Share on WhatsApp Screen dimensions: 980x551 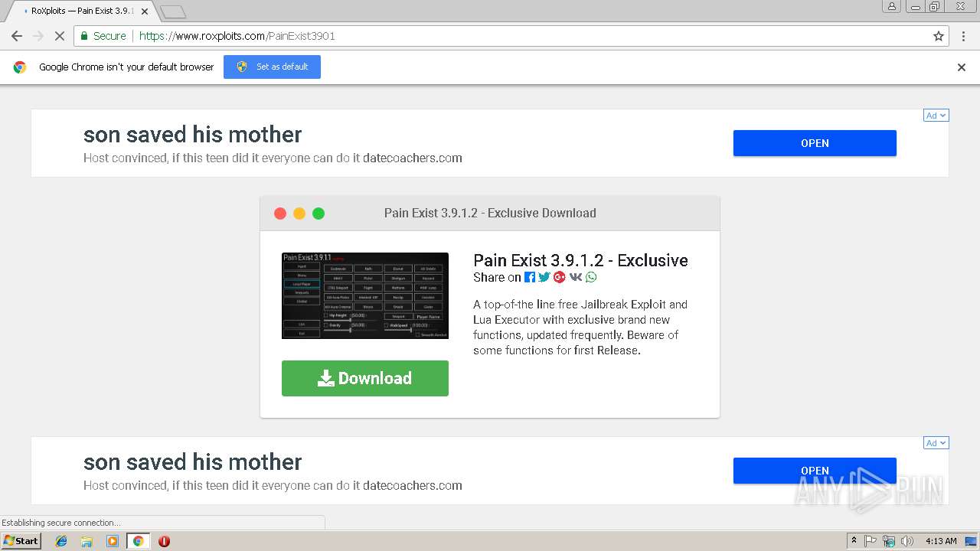pos(591,278)
